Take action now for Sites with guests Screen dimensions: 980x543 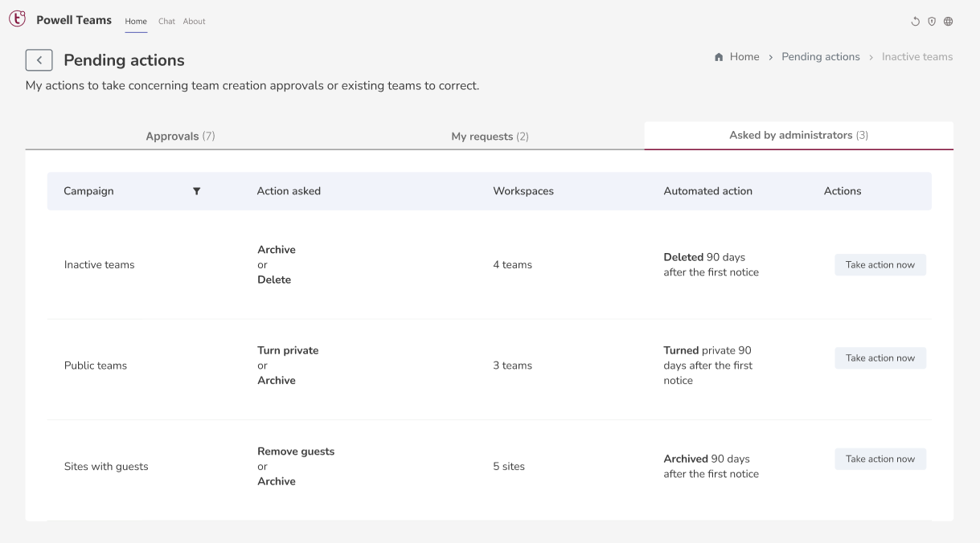pyautogui.click(x=880, y=459)
